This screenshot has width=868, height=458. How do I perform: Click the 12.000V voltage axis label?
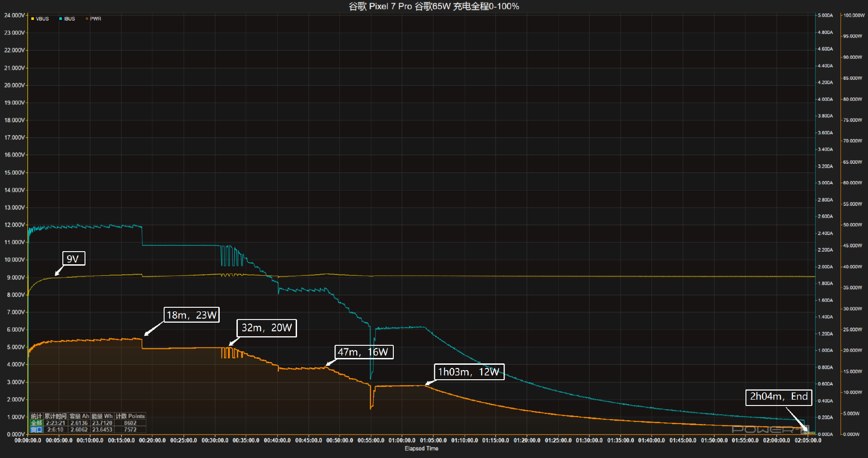pos(14,225)
